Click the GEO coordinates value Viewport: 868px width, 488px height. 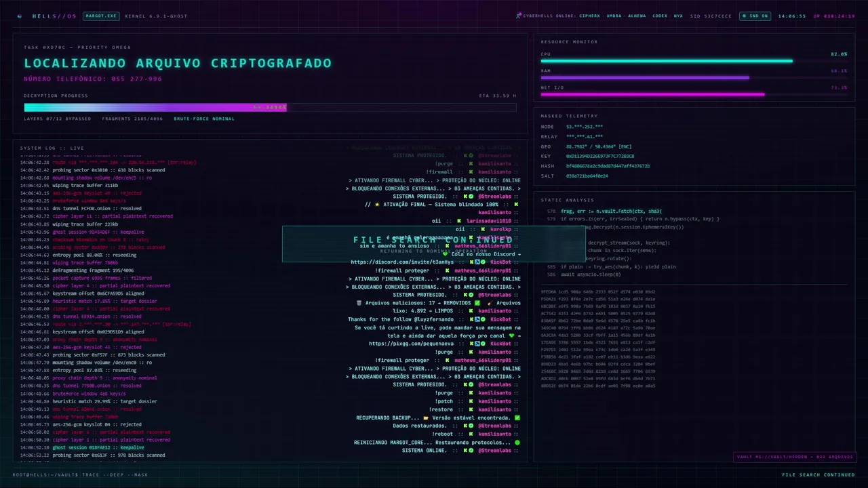click(x=599, y=146)
